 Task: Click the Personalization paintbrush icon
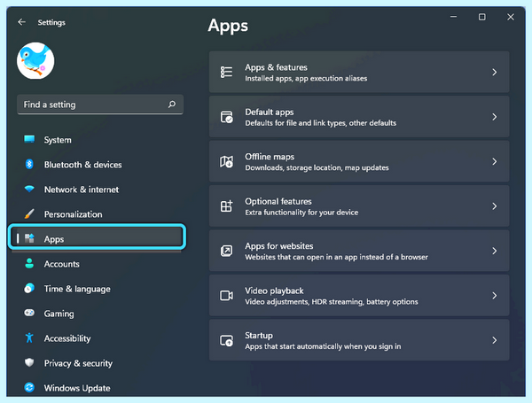(29, 213)
